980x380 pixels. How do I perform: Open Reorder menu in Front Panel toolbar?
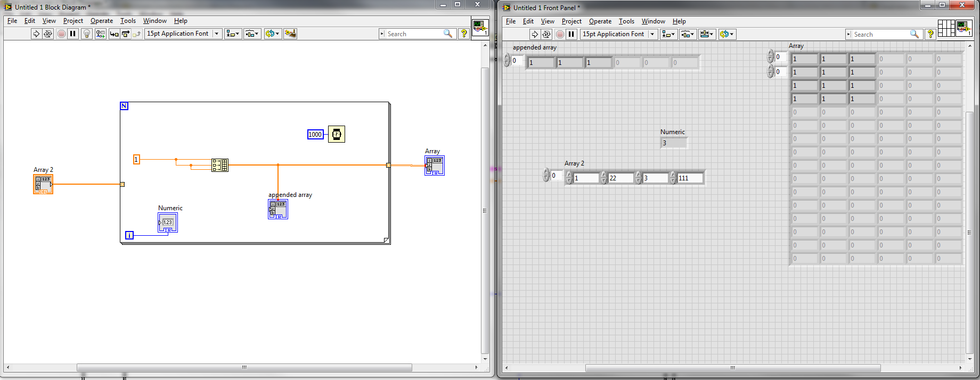727,34
